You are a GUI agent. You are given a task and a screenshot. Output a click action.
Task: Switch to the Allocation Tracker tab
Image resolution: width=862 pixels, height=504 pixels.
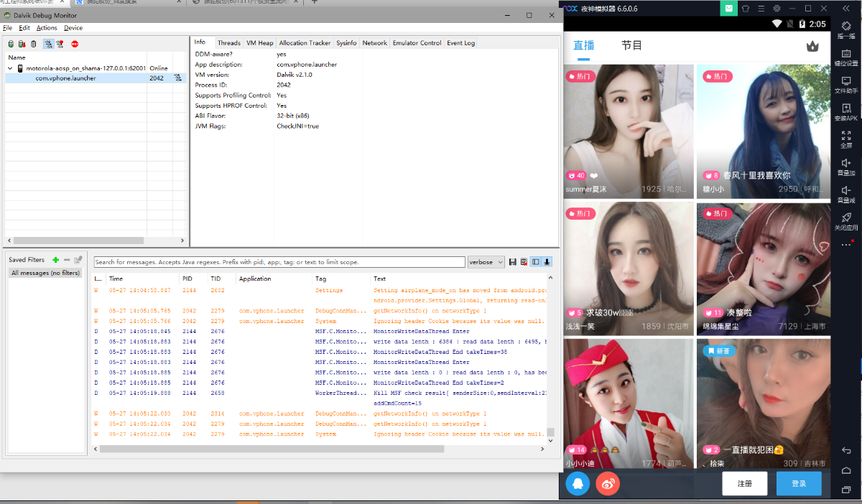[305, 43]
